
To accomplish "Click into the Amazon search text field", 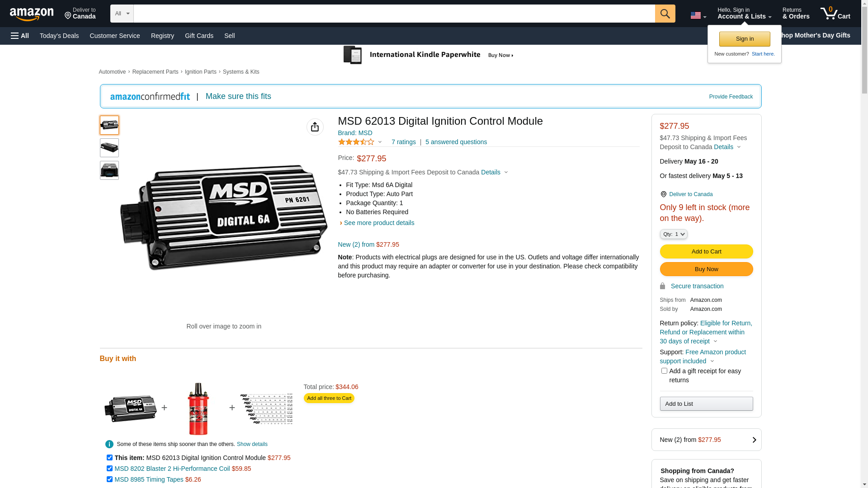I will [393, 14].
